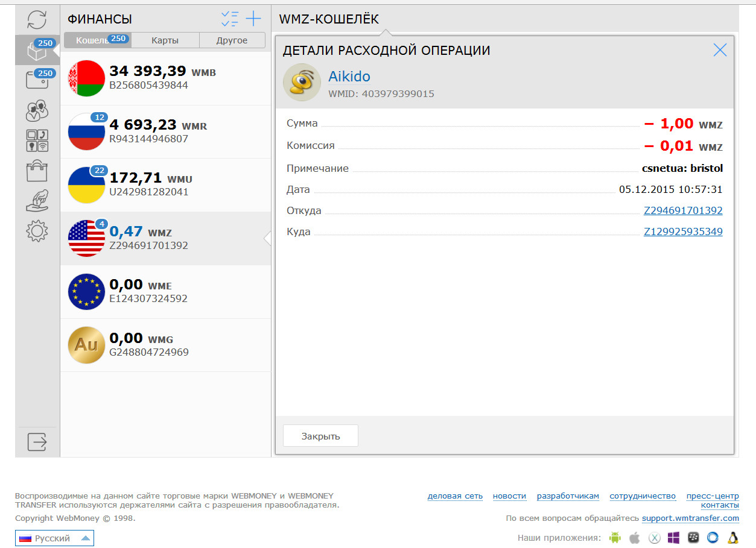Click the WMID: 403979399015 text
The image size is (756, 548).
click(381, 94)
